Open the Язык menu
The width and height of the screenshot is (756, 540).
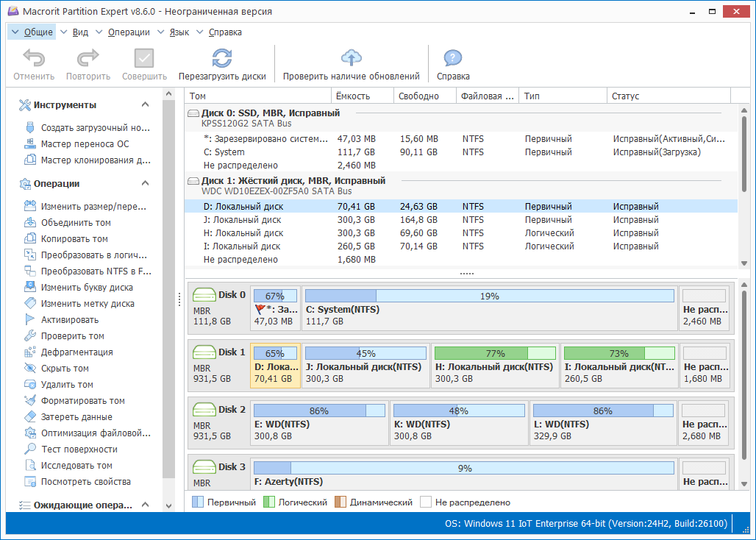[x=174, y=32]
